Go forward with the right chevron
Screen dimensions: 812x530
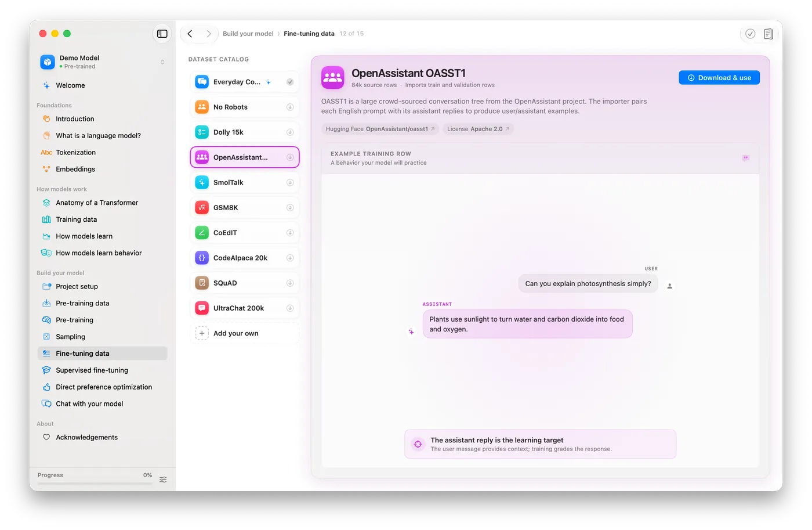209,34
